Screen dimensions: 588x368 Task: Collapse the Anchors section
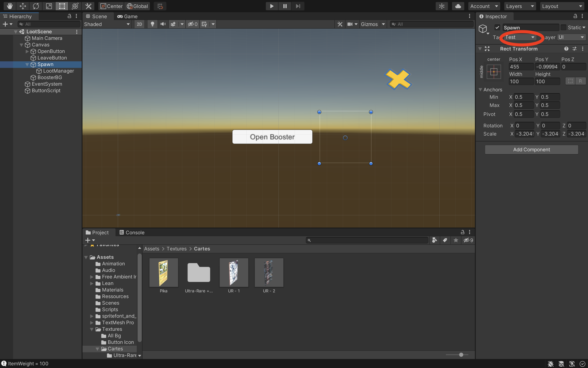click(x=480, y=90)
